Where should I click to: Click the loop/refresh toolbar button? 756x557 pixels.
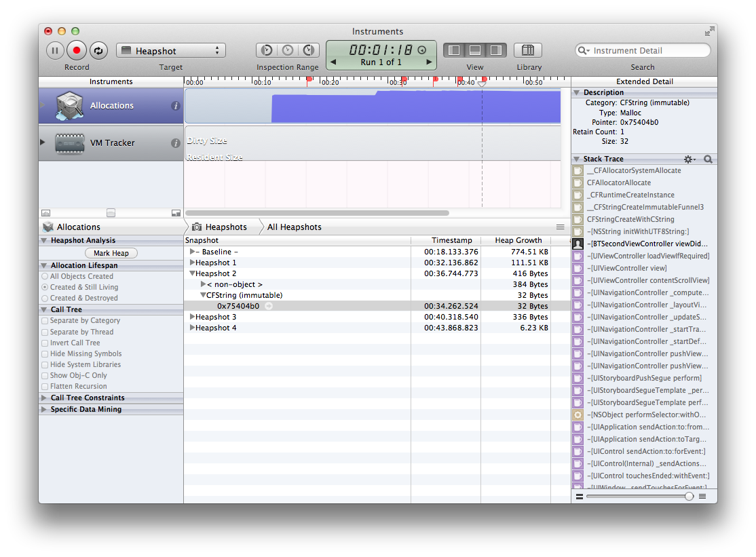pos(98,51)
